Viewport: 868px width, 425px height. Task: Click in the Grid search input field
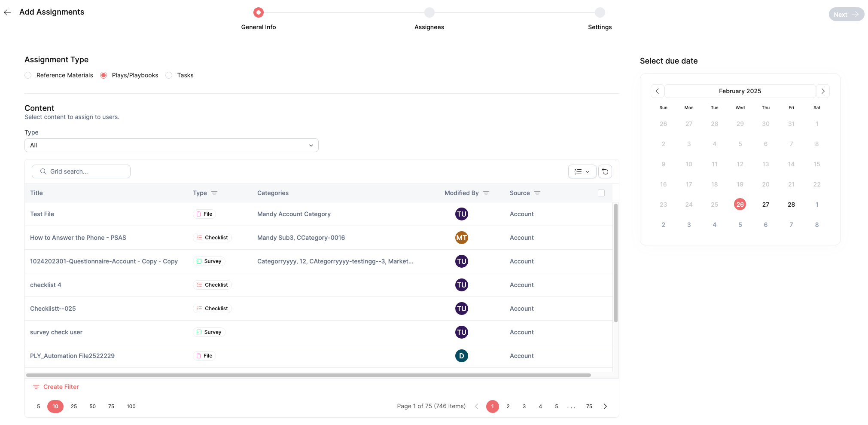pos(81,171)
